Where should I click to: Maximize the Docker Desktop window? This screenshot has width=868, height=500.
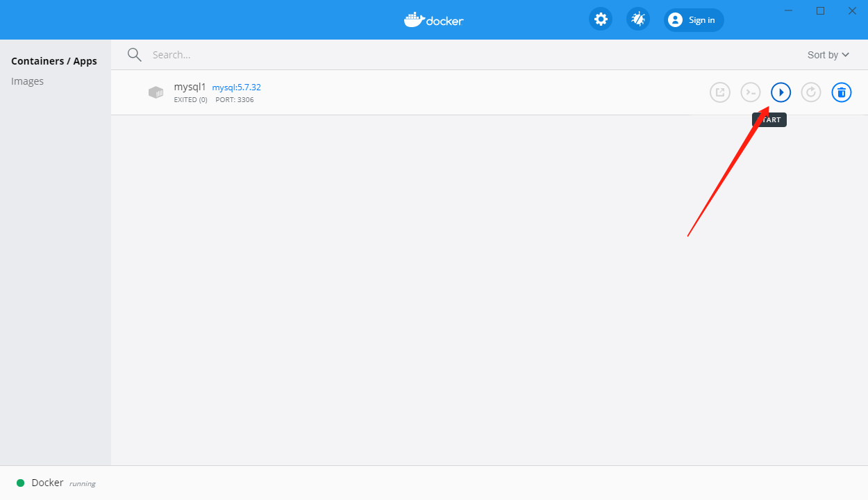(x=820, y=10)
